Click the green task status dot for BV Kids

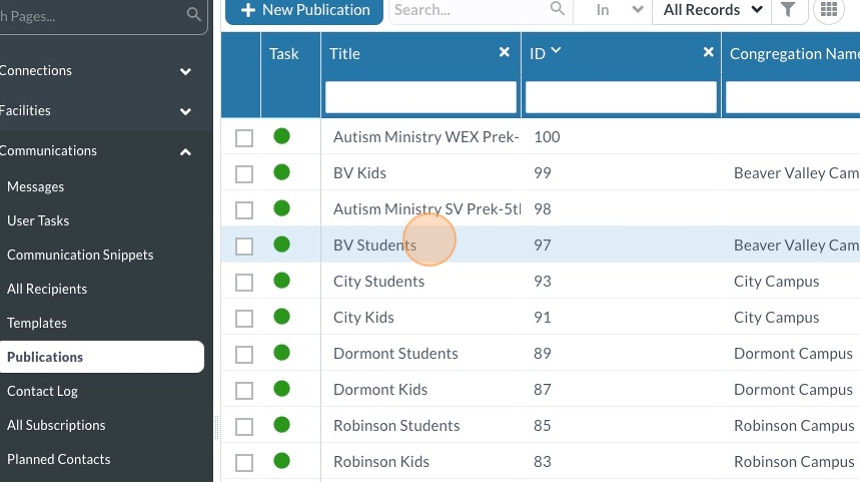coord(282,172)
